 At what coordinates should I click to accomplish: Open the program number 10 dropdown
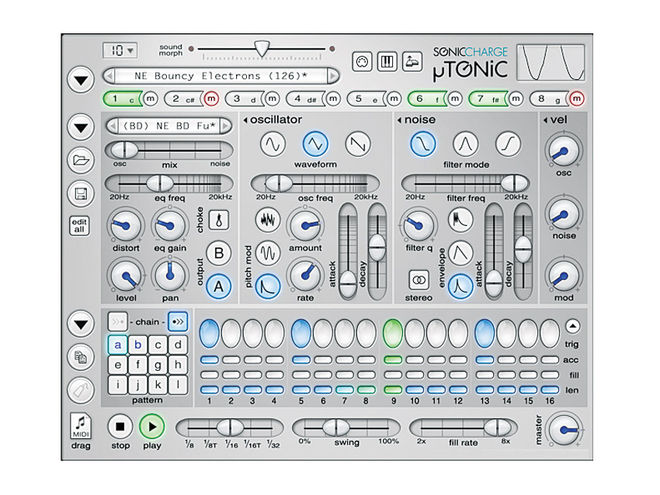(x=117, y=50)
